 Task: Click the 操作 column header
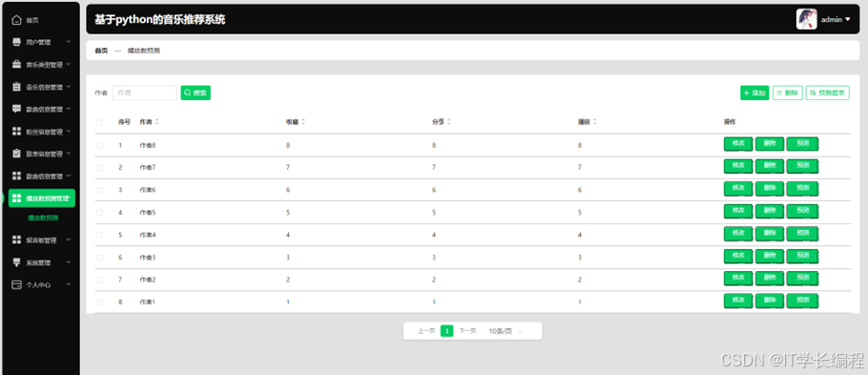(x=730, y=122)
